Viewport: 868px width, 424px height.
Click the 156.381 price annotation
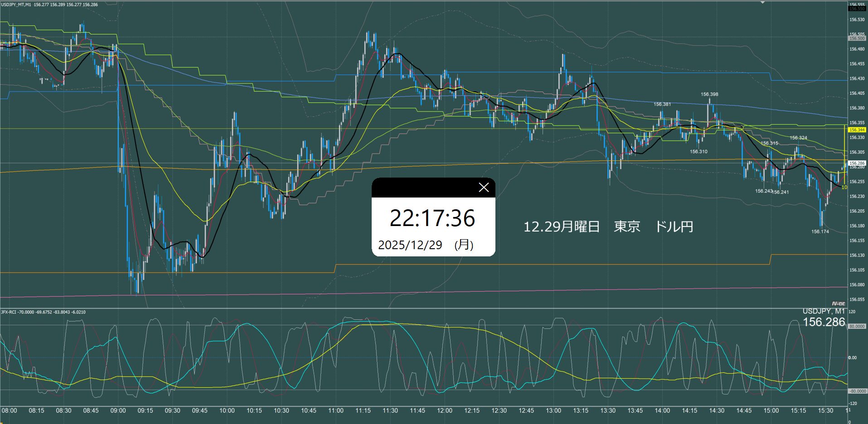pyautogui.click(x=662, y=104)
